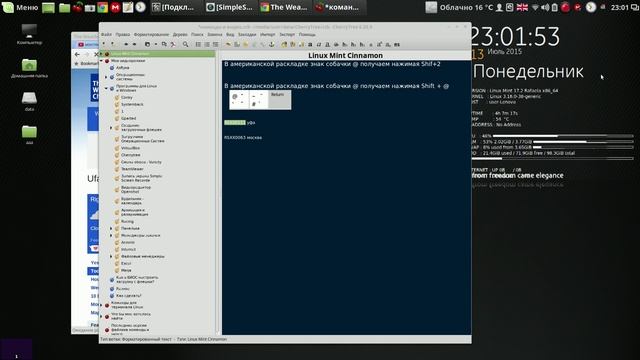The image size is (640, 360).
Task: Expand the Создание загрузочных флешек node
Action: point(111,128)
